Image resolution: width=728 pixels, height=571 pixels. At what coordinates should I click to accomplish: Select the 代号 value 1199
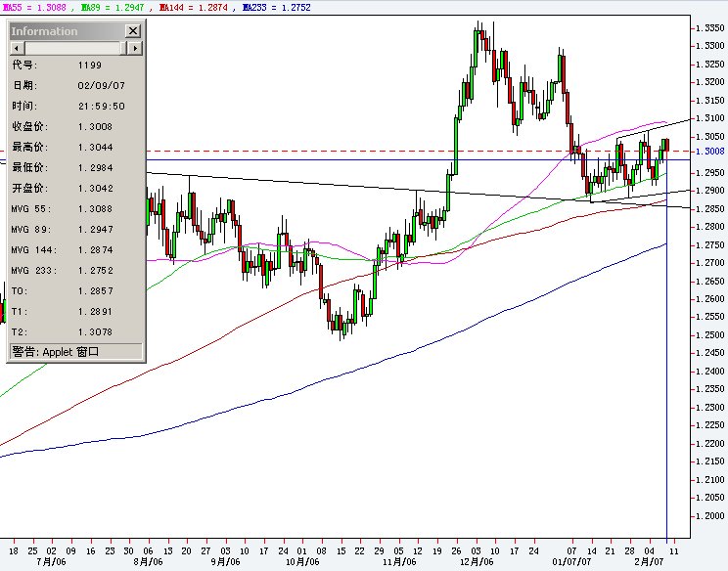[x=90, y=66]
